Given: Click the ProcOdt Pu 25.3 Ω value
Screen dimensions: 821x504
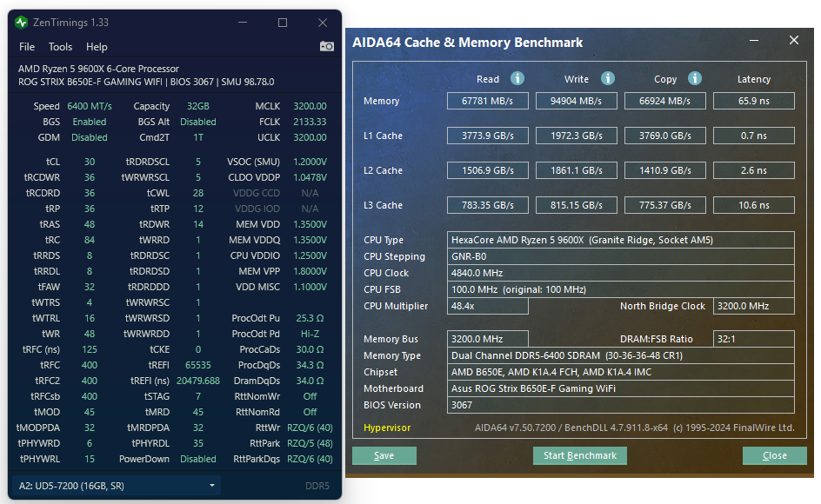Looking at the screenshot, I should [x=310, y=318].
